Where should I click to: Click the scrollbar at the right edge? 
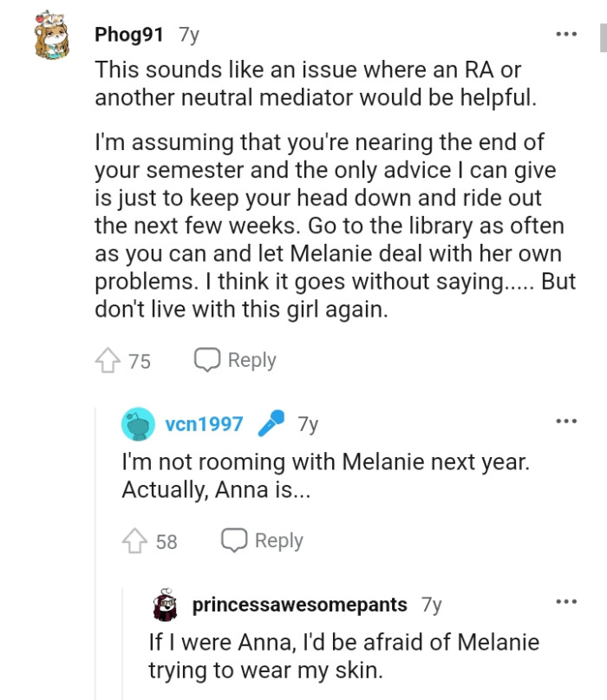[x=604, y=35]
